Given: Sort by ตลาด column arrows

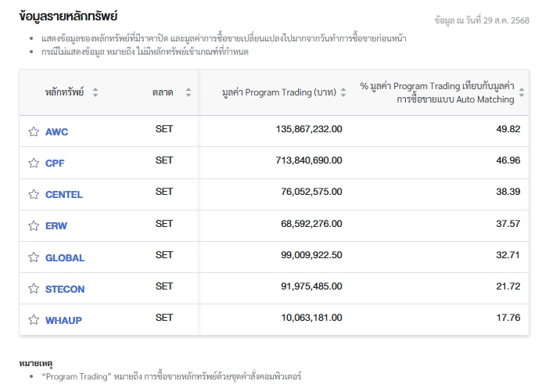Looking at the screenshot, I should [x=188, y=92].
